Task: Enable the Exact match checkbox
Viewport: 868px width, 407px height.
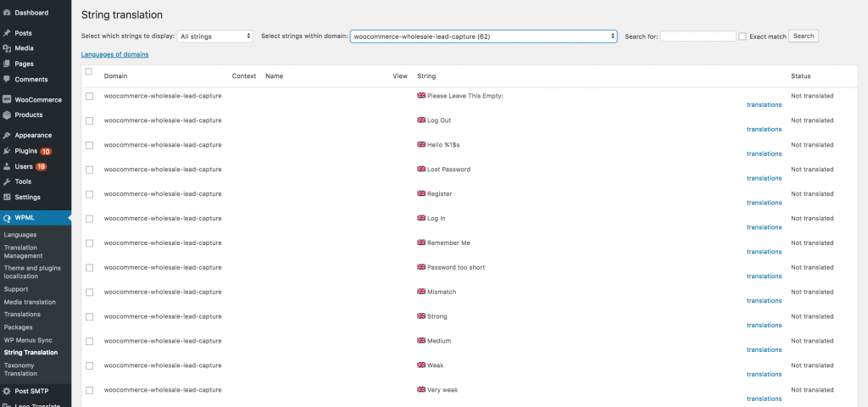Action: 743,36
